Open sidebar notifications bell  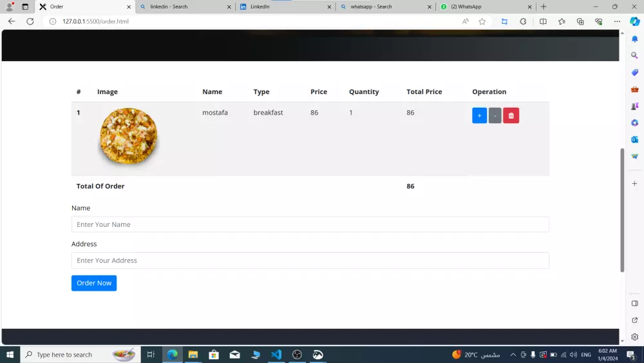(x=634, y=39)
